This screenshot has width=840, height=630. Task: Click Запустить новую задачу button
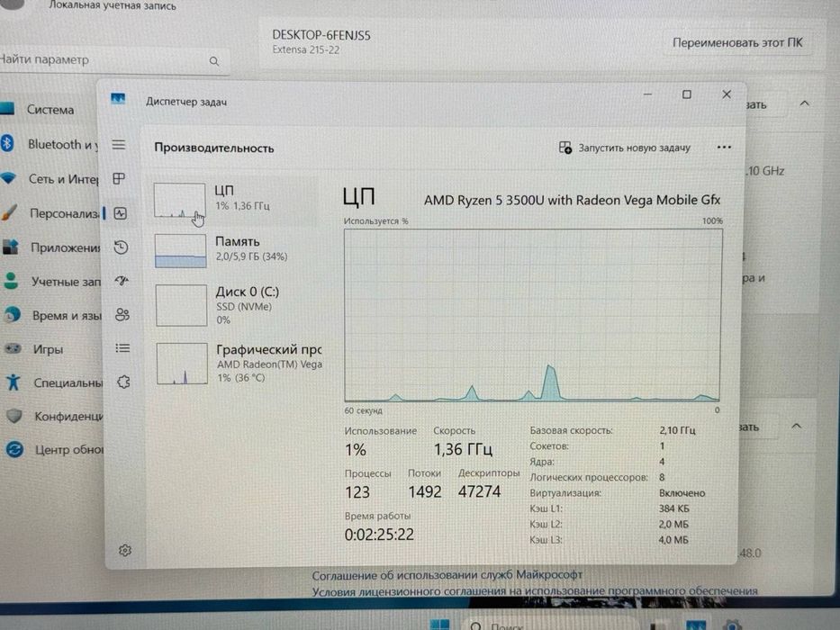tap(625, 148)
